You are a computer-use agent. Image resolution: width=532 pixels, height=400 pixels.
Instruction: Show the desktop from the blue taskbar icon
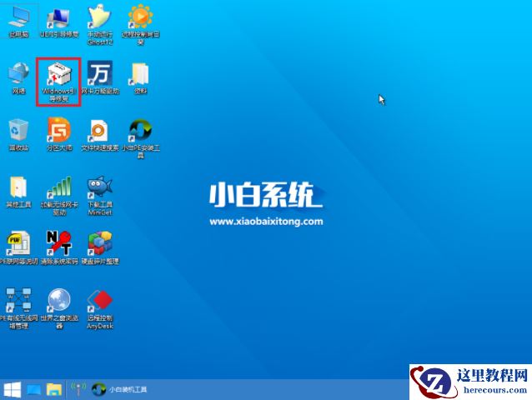[33, 390]
